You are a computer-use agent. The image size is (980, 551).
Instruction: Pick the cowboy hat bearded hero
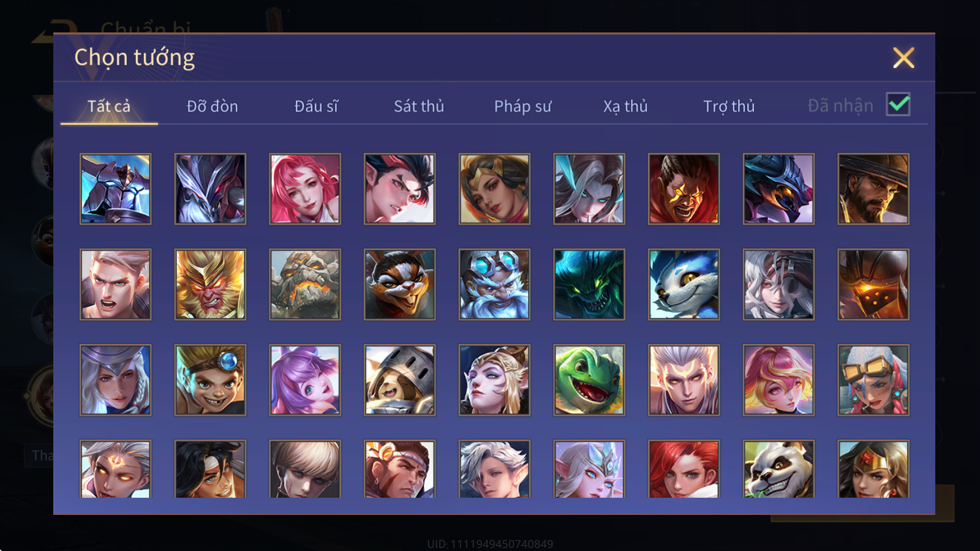pos(873,189)
